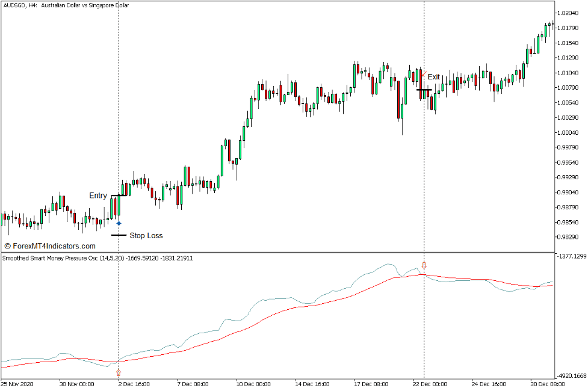Click the Exit text label
This screenshot has width=588, height=391.
(x=434, y=77)
